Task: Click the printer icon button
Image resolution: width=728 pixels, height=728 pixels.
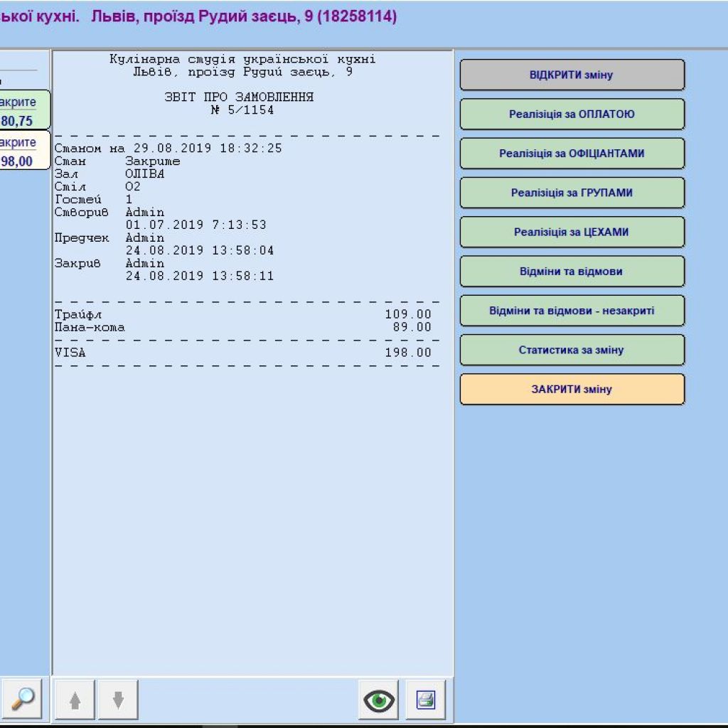Action: (426, 700)
